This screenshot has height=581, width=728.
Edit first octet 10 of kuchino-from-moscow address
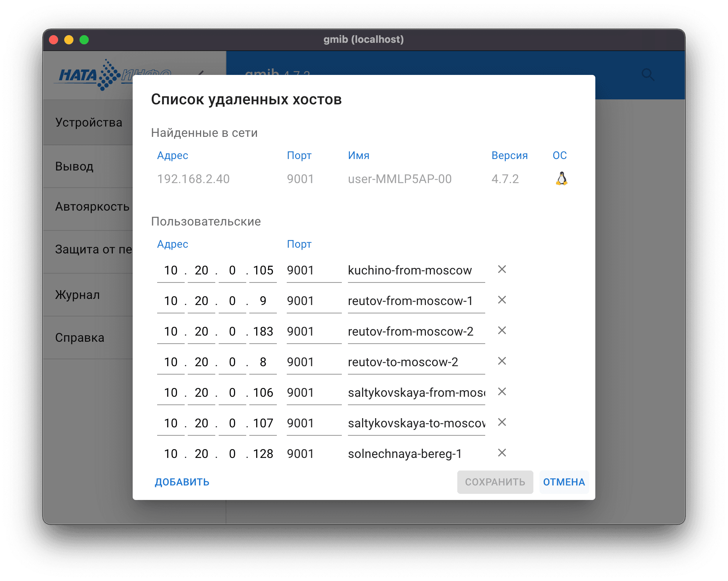[171, 271]
